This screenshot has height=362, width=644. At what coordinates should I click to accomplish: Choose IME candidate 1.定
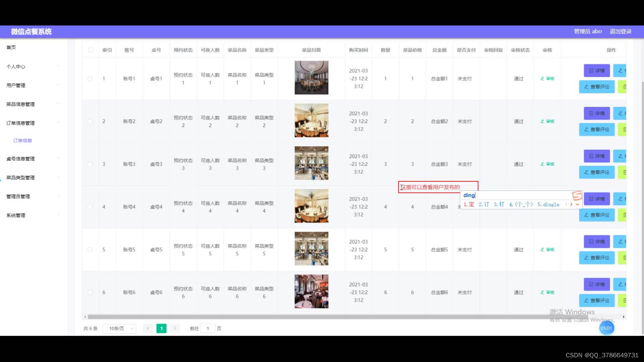(x=469, y=204)
